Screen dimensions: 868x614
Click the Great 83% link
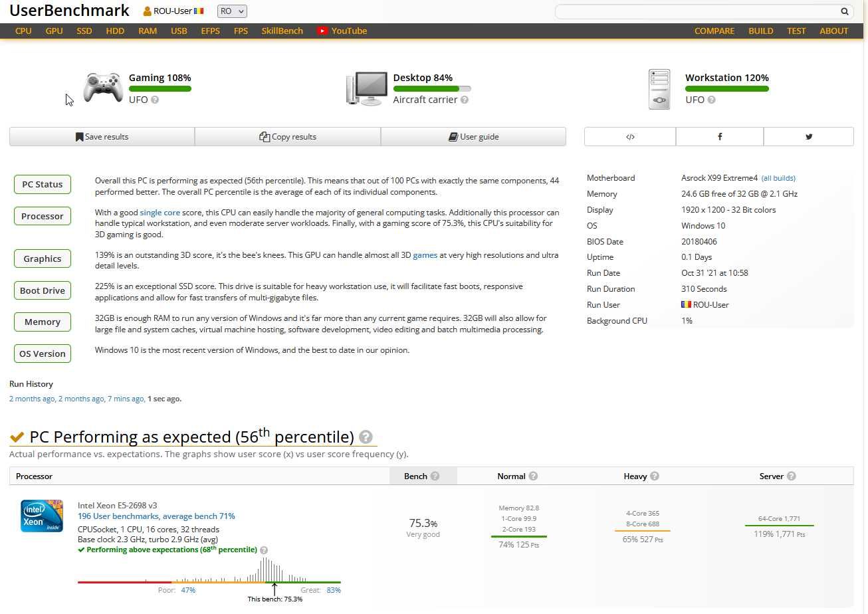(334, 590)
